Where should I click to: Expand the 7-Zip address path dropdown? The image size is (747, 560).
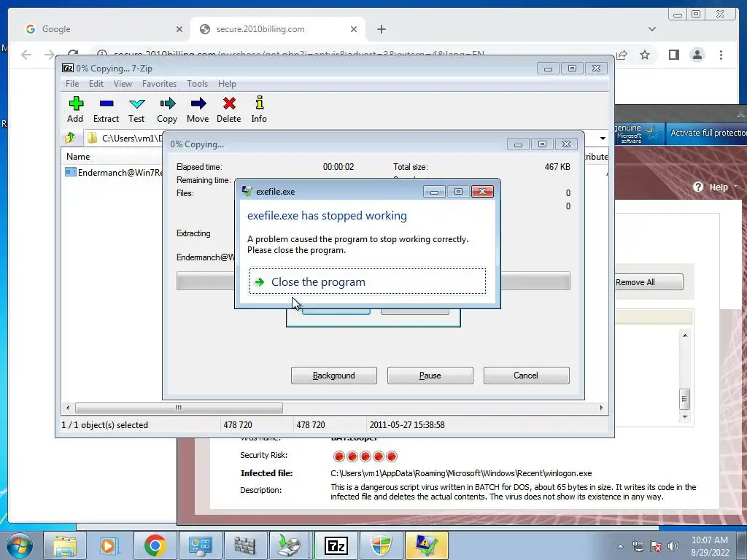click(602, 138)
